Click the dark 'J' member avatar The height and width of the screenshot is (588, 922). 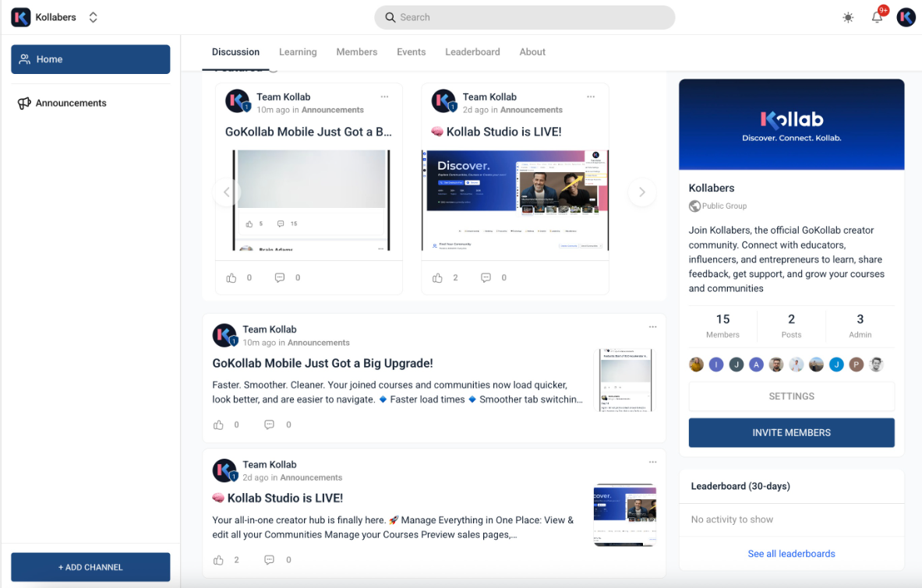click(737, 364)
